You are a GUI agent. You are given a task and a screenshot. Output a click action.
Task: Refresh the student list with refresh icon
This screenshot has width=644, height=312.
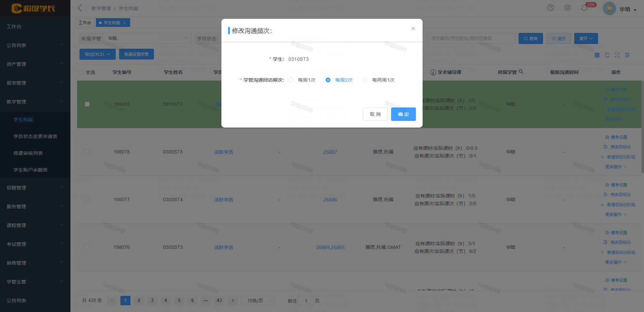[x=607, y=55]
